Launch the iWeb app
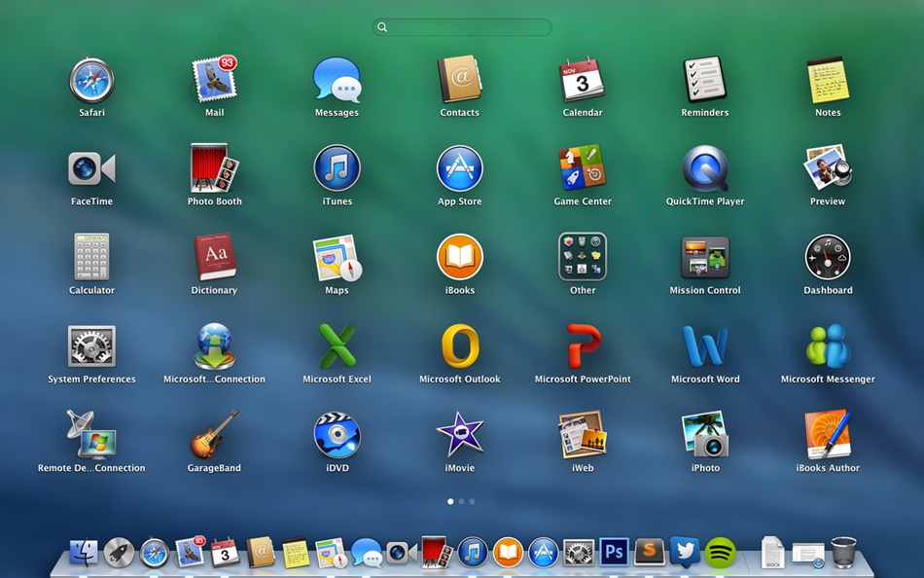Image resolution: width=924 pixels, height=578 pixels. pyautogui.click(x=583, y=435)
